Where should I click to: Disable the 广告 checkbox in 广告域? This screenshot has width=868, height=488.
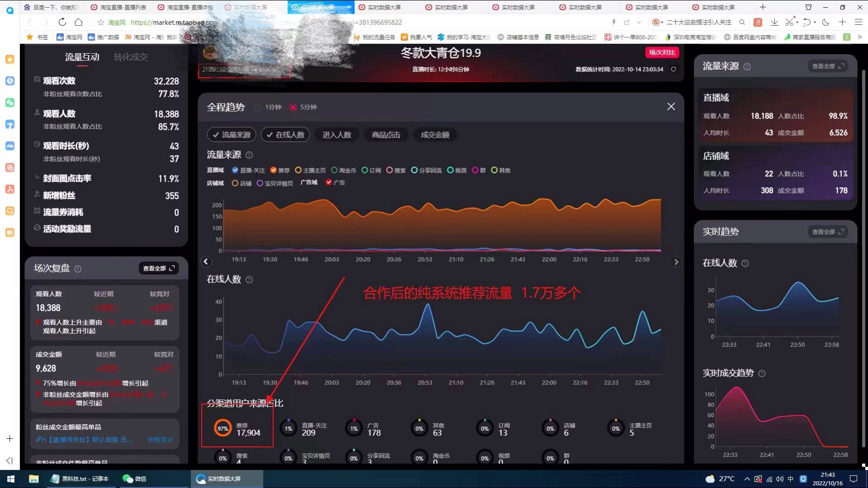click(x=329, y=183)
